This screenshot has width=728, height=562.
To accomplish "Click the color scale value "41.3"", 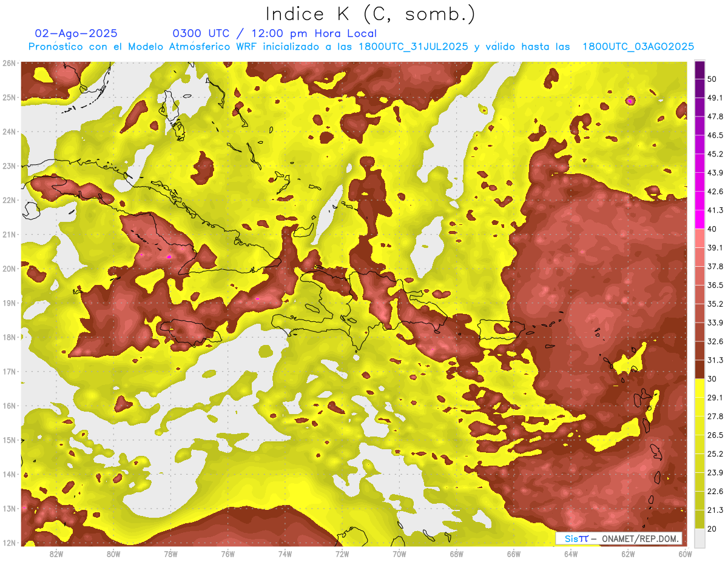I will [715, 210].
